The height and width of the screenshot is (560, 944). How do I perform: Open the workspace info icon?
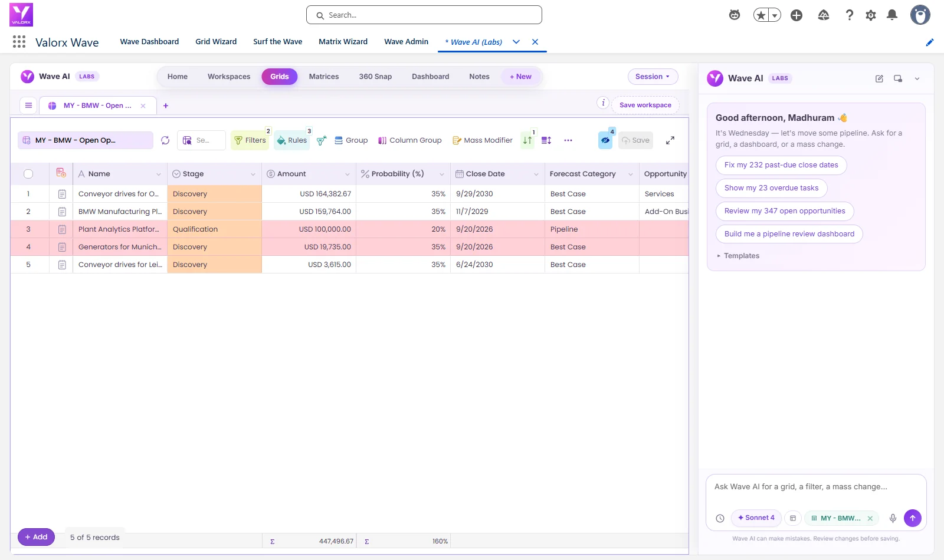(x=603, y=103)
